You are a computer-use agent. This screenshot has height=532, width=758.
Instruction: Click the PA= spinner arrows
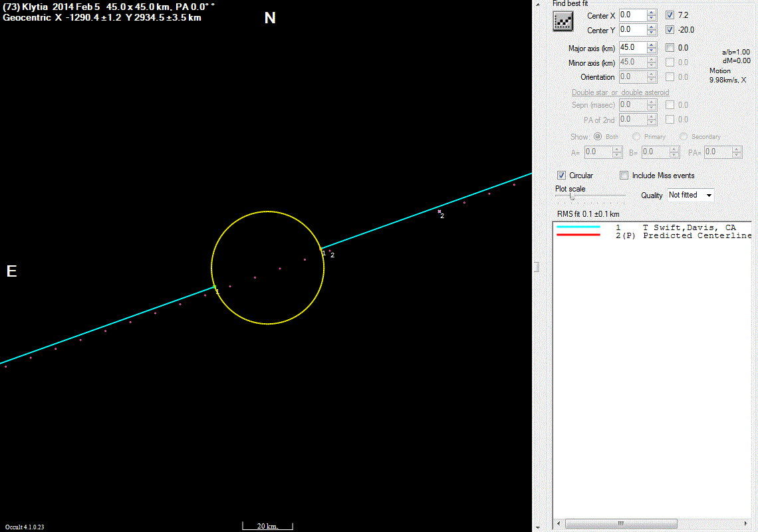(737, 152)
